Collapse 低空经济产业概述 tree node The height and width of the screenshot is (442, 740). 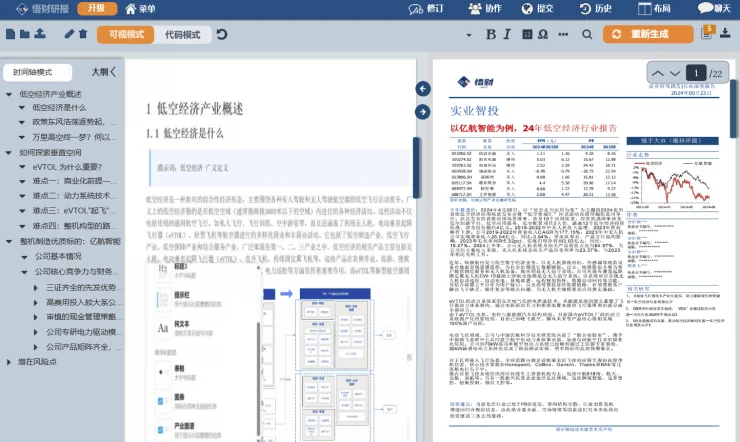[8, 94]
